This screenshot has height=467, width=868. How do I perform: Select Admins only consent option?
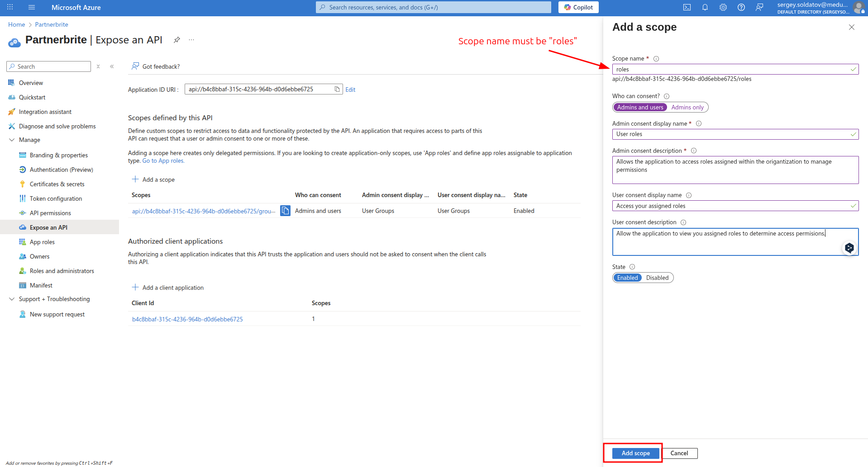click(687, 107)
